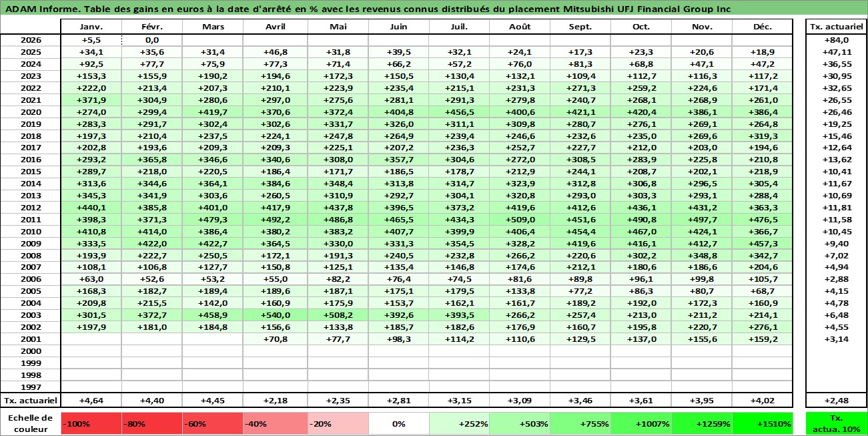Click the +457,3 cell in 2009 row

coord(763,243)
